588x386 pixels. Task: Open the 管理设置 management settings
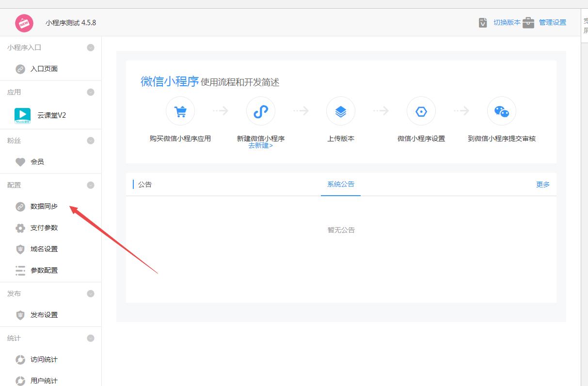coord(552,22)
